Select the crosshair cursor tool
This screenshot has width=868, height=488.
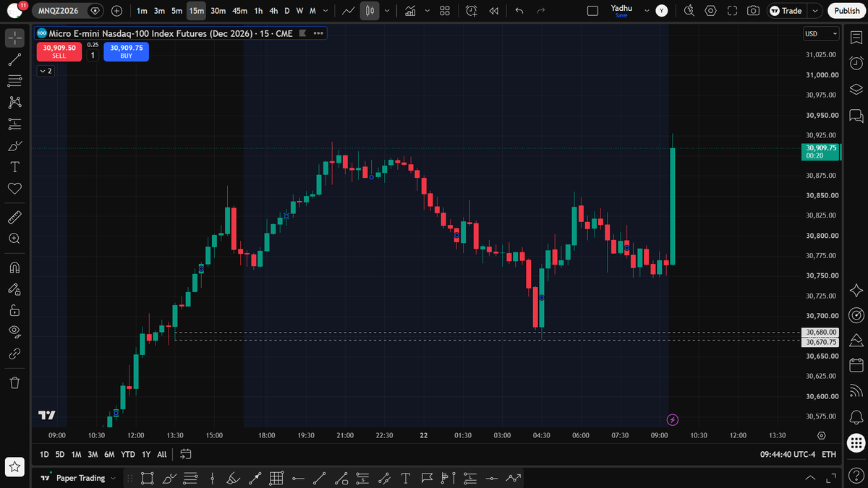click(x=14, y=38)
